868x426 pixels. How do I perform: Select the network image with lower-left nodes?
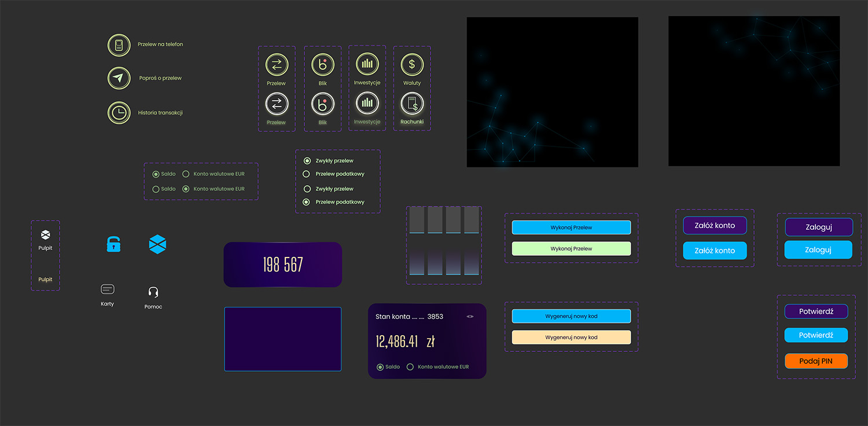pyautogui.click(x=553, y=92)
